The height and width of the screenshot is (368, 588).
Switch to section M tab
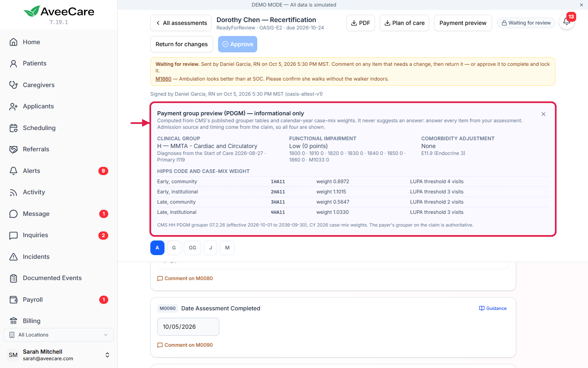(x=227, y=248)
